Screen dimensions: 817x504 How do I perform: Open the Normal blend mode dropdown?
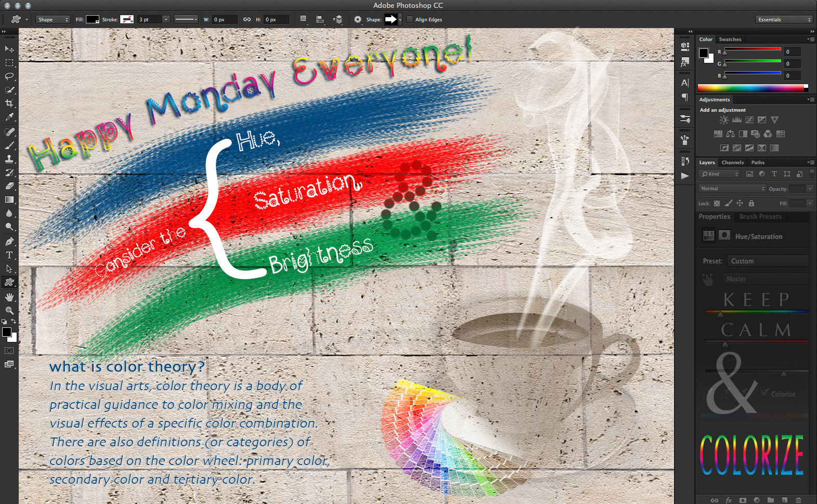(732, 189)
